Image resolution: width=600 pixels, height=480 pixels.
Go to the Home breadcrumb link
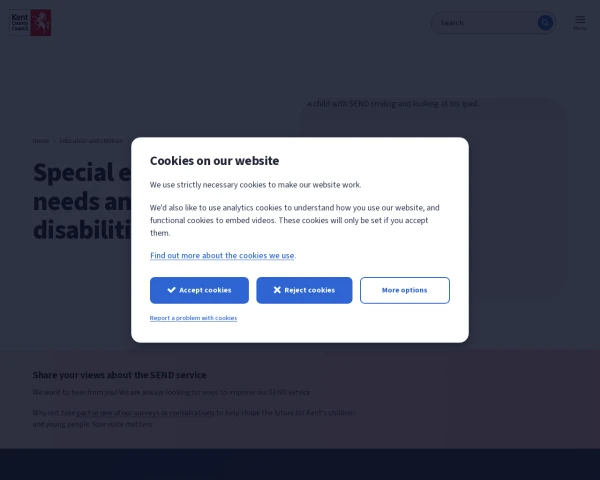point(41,141)
